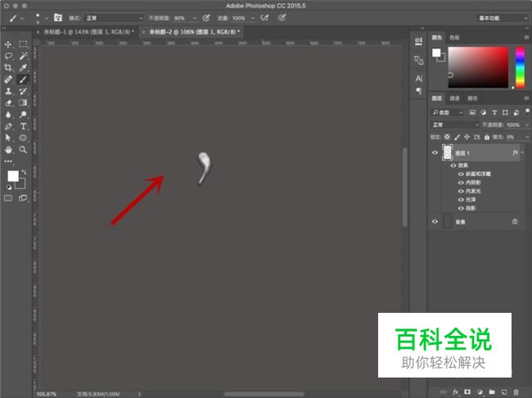Select the Clone Stamp tool
This screenshot has height=398, width=532.
coord(8,91)
